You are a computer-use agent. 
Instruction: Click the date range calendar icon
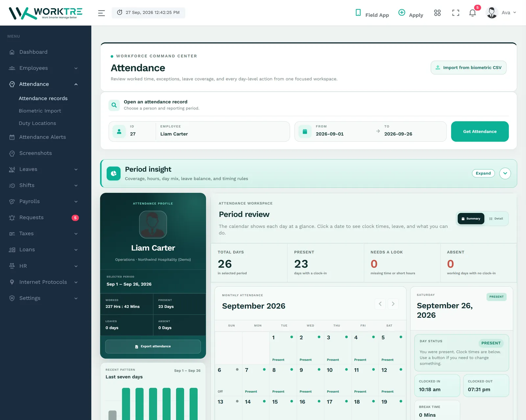[305, 131]
